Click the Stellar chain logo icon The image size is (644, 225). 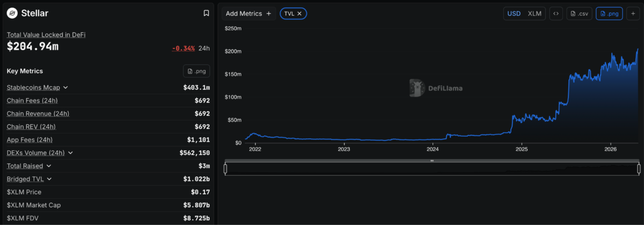[12, 13]
